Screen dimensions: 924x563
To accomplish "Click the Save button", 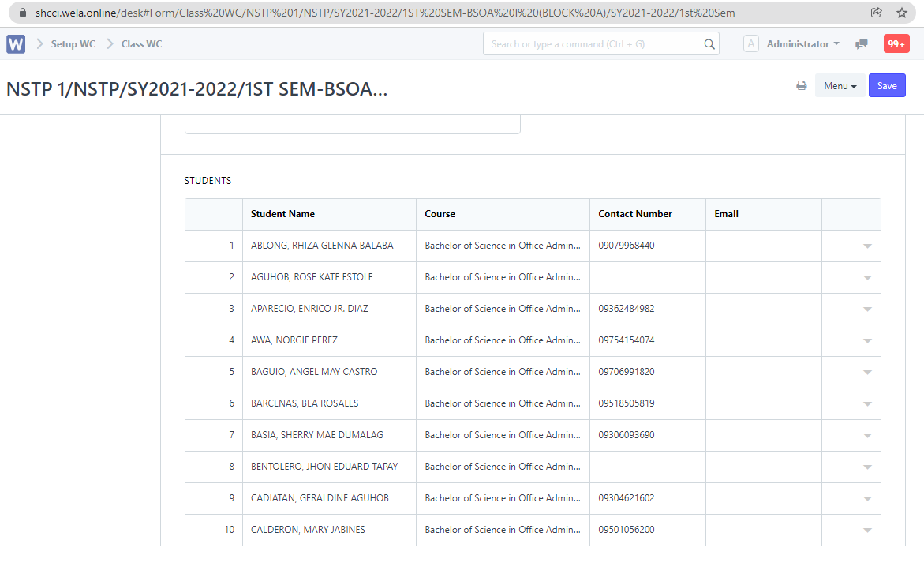I will (x=887, y=86).
